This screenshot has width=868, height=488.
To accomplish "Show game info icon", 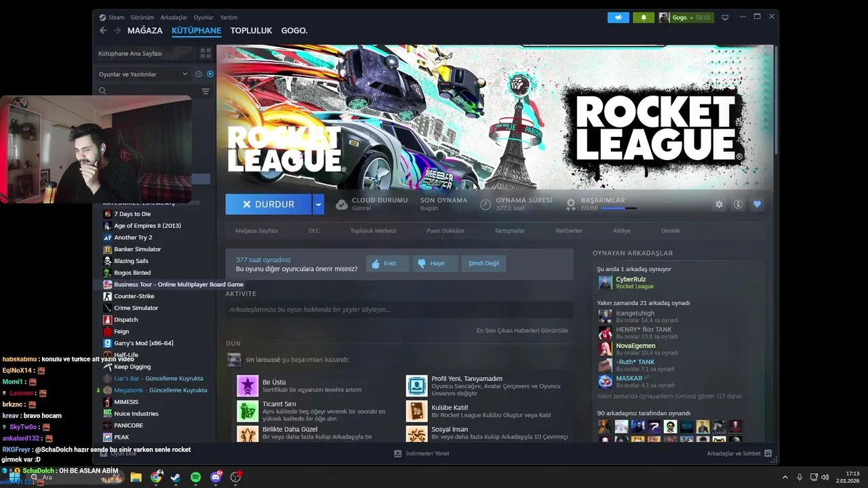I will [x=738, y=204].
